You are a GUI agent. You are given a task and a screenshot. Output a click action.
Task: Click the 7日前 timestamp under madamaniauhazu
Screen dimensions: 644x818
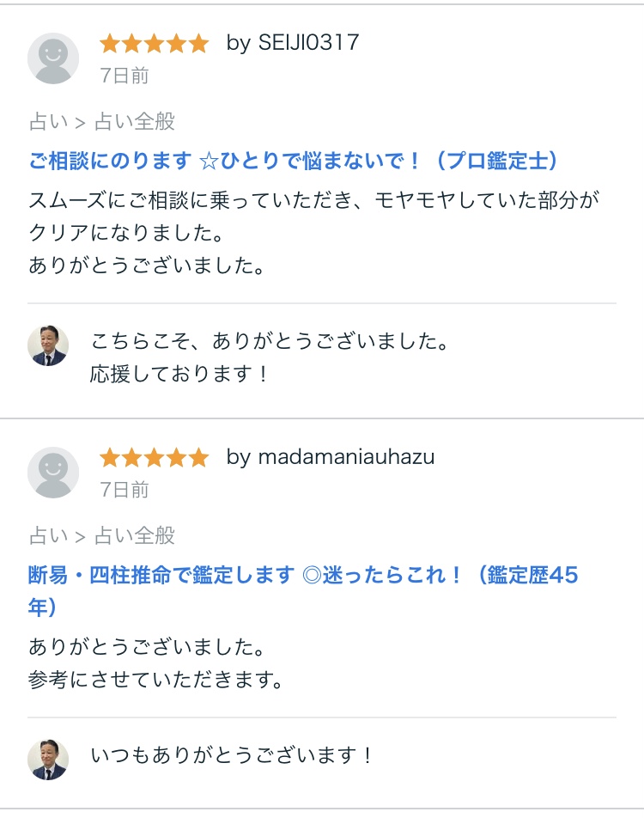coord(125,490)
